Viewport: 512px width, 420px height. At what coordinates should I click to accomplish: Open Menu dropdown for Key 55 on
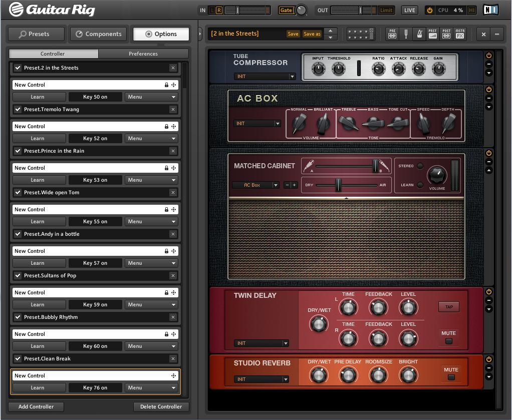click(151, 222)
